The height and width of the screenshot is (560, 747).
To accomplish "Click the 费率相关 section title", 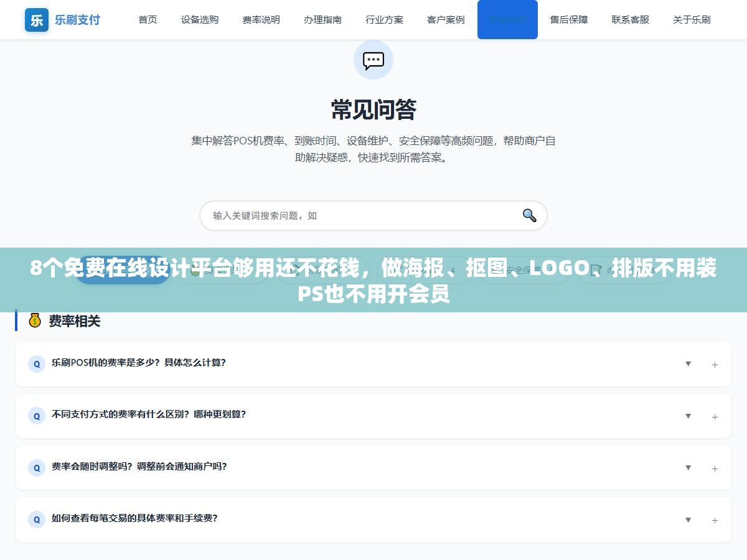I will click(75, 321).
